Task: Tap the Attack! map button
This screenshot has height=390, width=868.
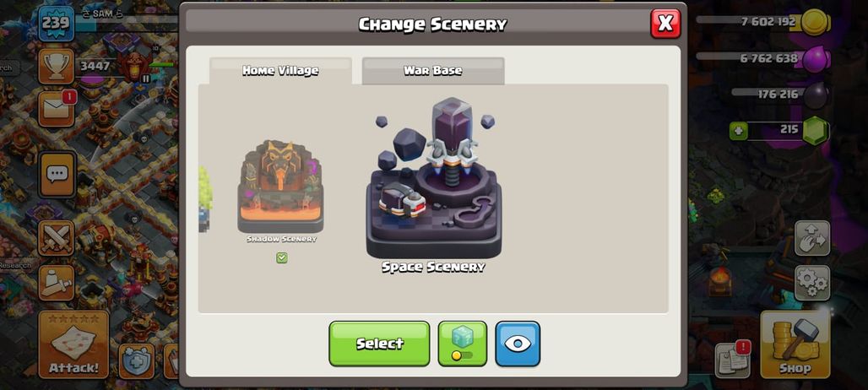Action: click(73, 344)
